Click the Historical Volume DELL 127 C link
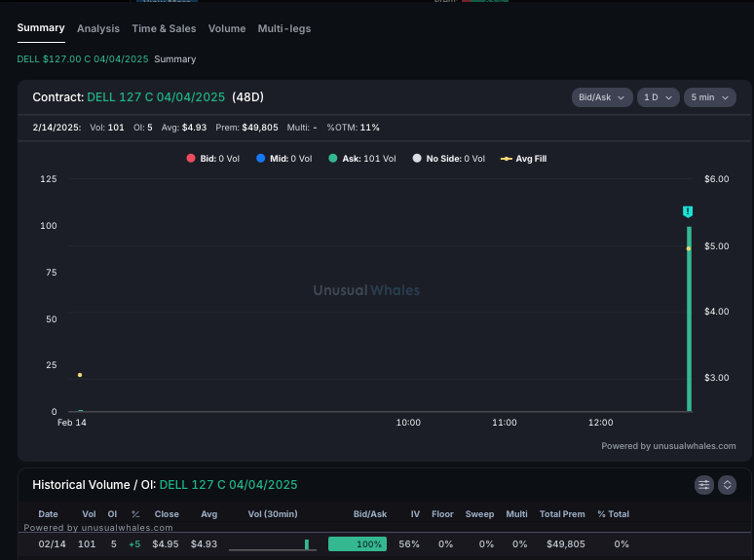The width and height of the screenshot is (754, 560). (x=228, y=485)
